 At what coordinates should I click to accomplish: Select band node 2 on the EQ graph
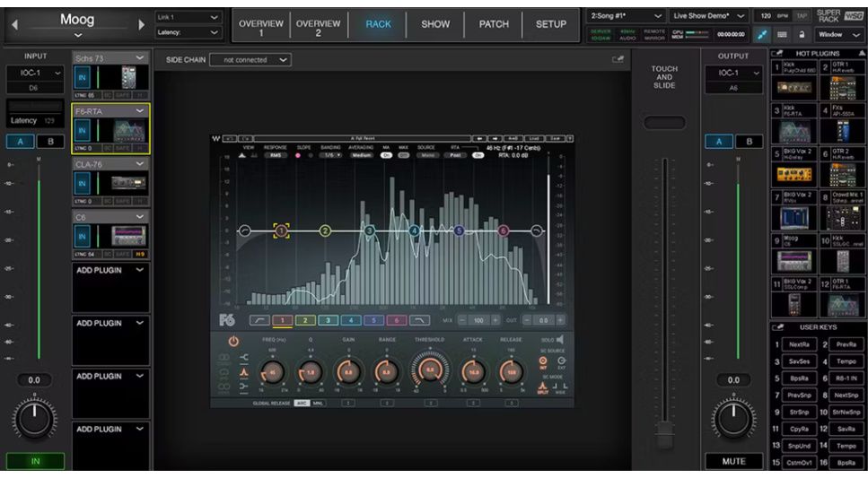325,230
